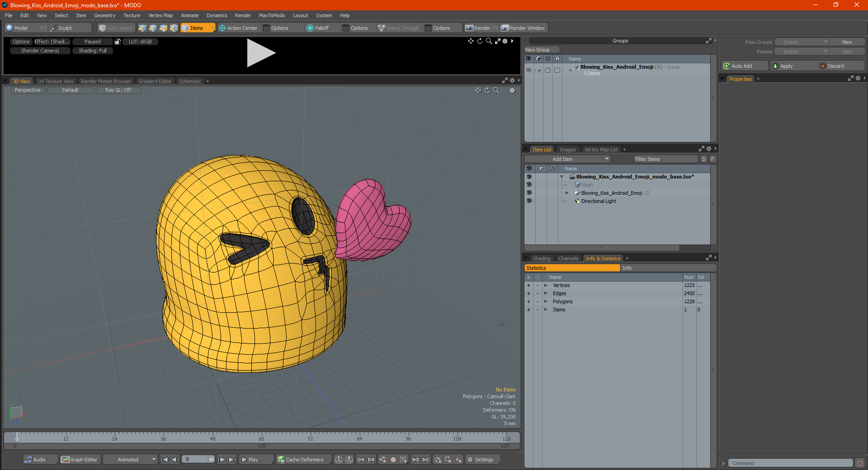Open the Render Window
The height and width of the screenshot is (470, 868).
523,28
